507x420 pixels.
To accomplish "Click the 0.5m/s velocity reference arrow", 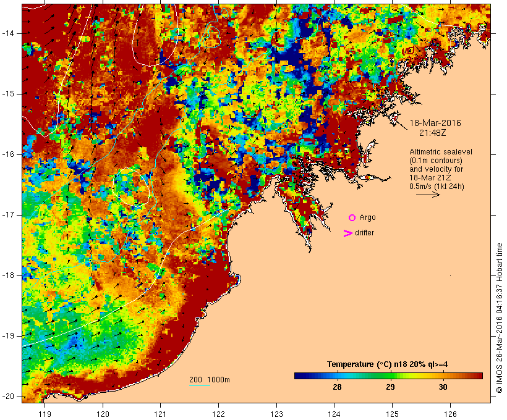I will tap(428, 195).
